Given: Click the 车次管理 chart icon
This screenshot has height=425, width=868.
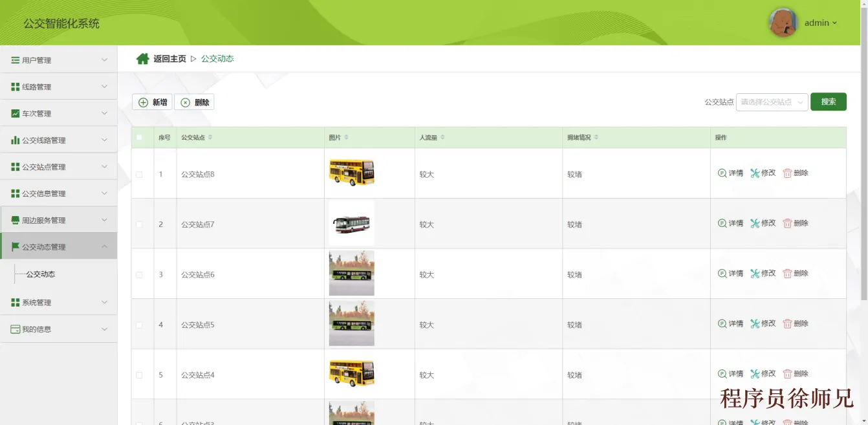Looking at the screenshot, I should (x=16, y=113).
